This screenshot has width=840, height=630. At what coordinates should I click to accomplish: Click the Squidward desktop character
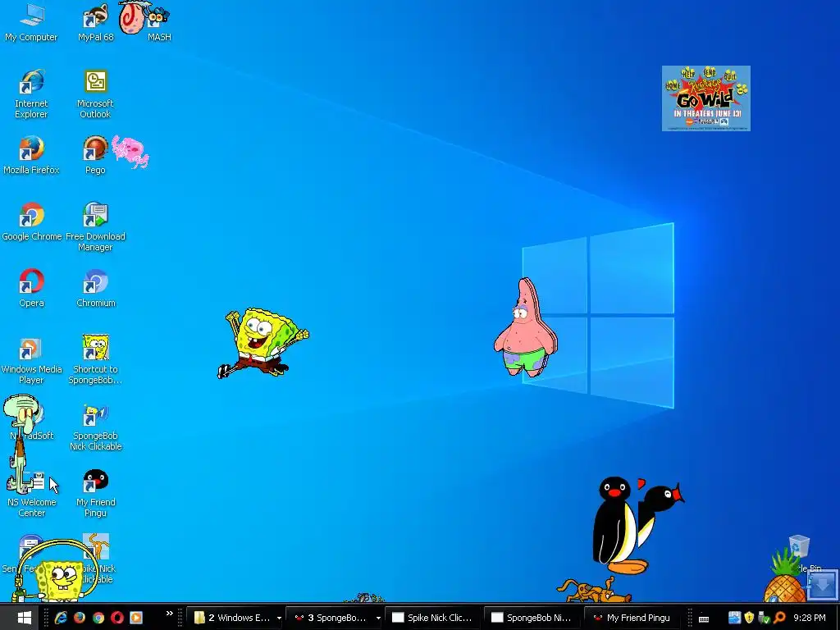21,444
